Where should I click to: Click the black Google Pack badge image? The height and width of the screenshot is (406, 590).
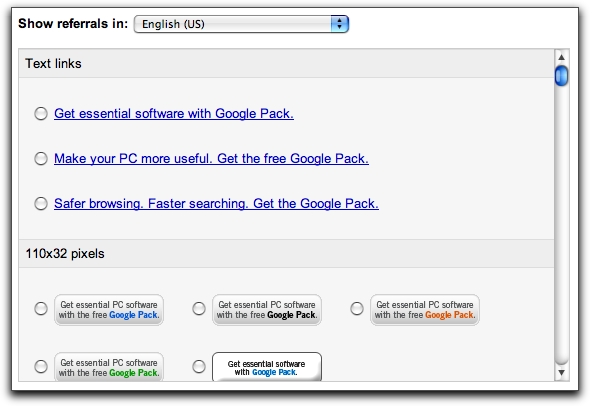267,310
